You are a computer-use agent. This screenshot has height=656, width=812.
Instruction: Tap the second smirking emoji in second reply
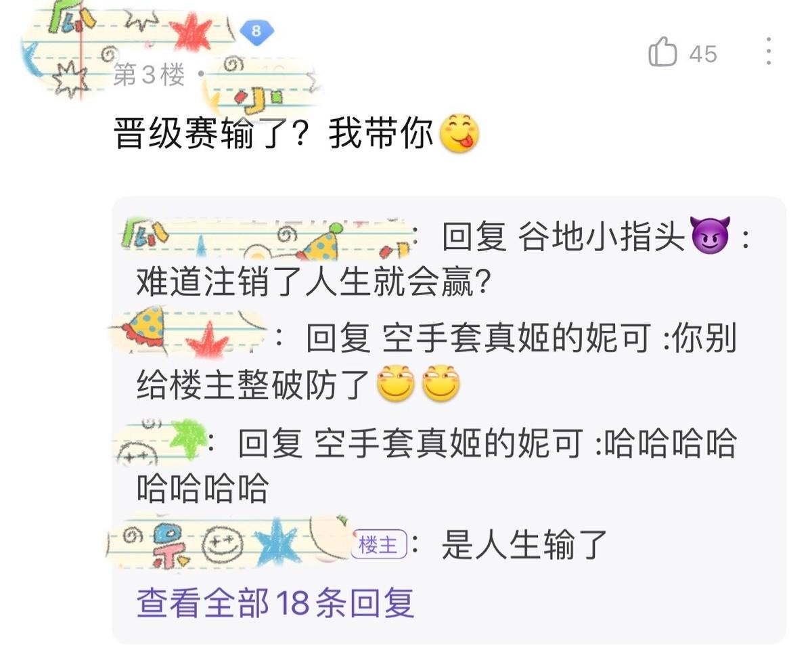(441, 383)
